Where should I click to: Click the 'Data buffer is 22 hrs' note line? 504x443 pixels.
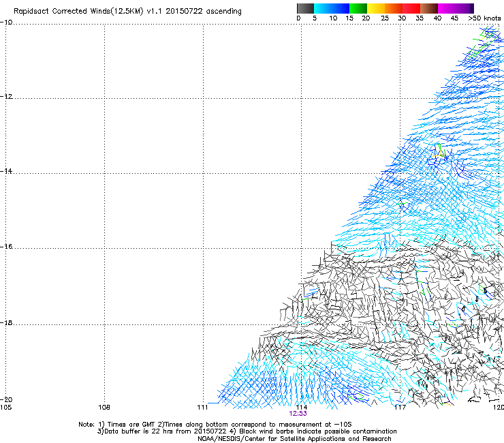pyautogui.click(x=247, y=431)
